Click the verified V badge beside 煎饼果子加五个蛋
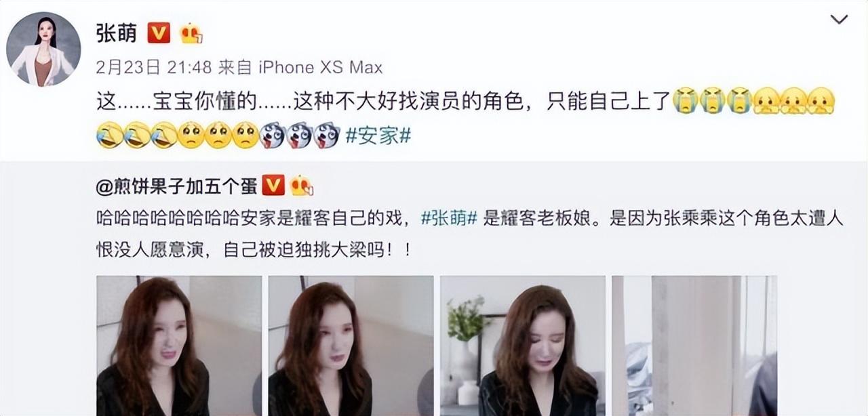 click(273, 185)
